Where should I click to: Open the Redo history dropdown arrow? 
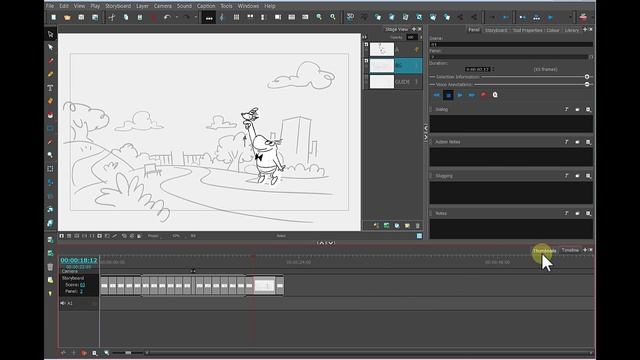coord(196,17)
